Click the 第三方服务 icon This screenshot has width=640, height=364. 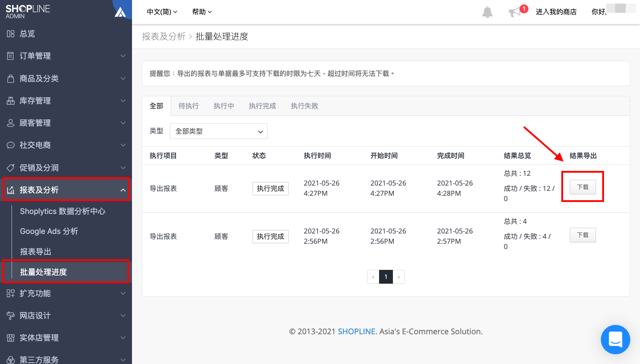pos(11,360)
